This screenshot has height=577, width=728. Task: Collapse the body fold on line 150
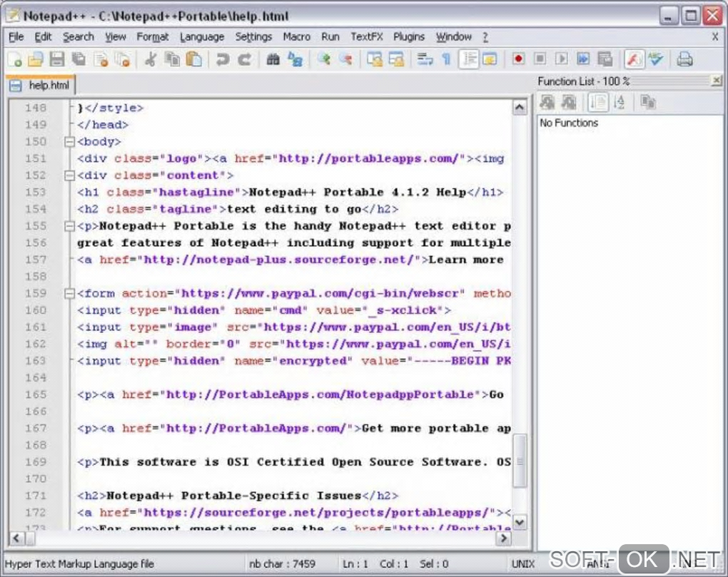69,141
